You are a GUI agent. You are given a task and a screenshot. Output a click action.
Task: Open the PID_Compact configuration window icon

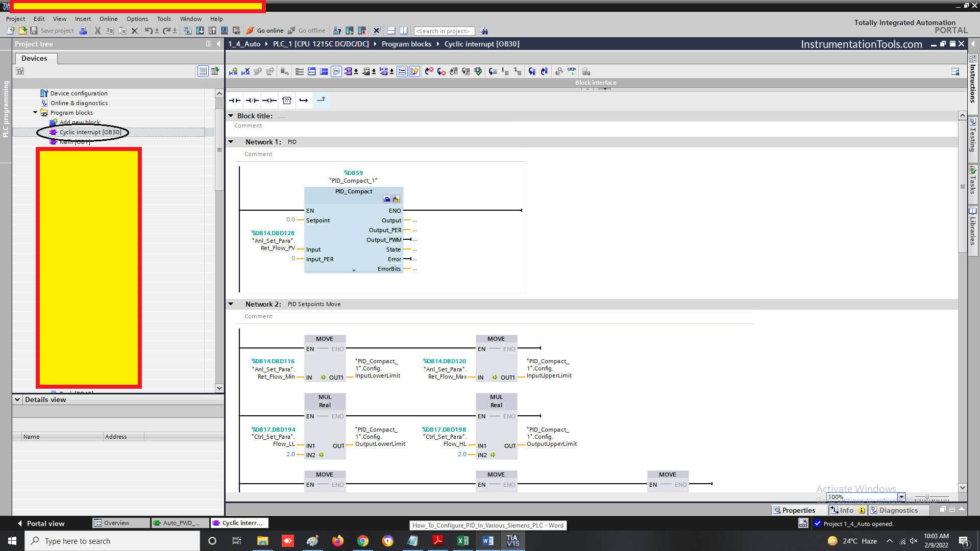(388, 199)
